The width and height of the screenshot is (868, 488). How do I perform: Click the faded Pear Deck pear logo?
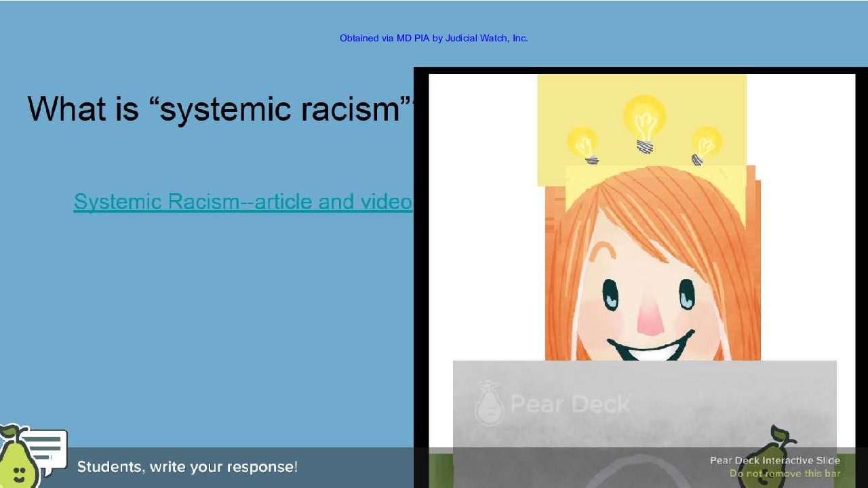[488, 404]
